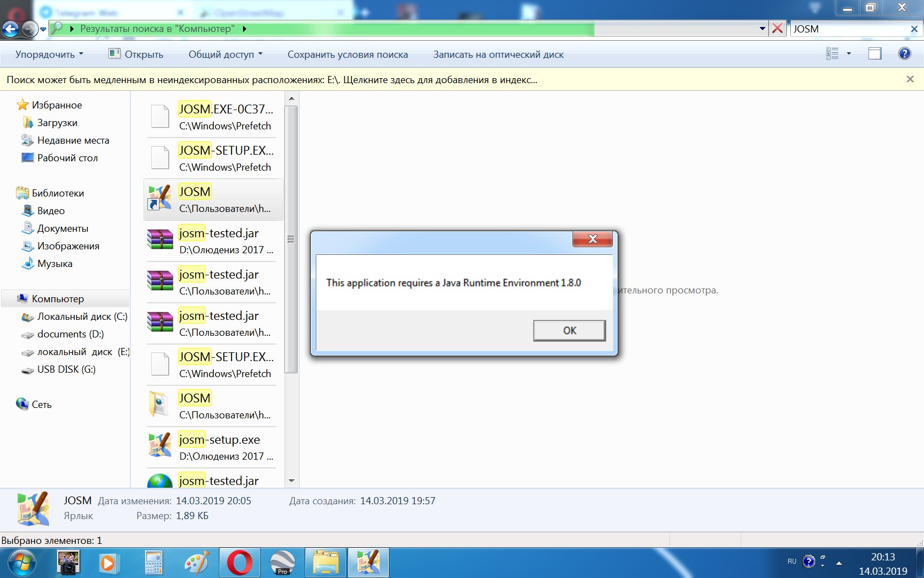Switch to JOSM app on taskbar

point(369,563)
